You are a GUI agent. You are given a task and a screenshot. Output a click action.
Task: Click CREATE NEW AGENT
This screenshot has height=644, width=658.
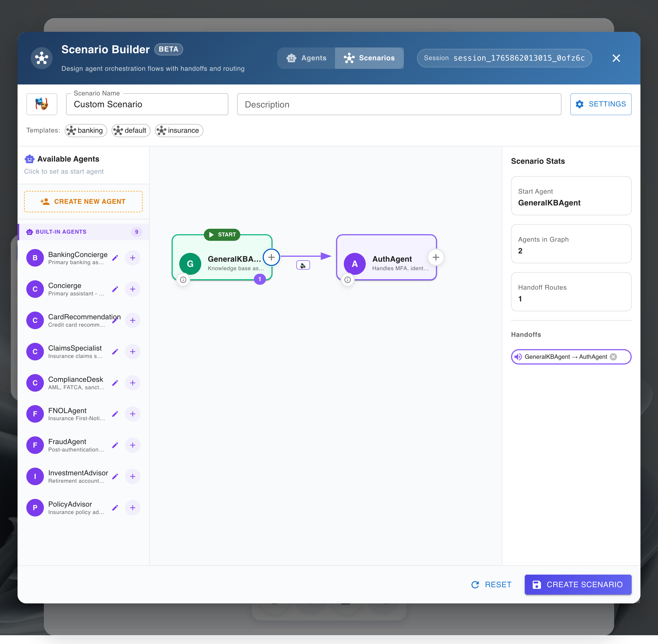pyautogui.click(x=83, y=201)
